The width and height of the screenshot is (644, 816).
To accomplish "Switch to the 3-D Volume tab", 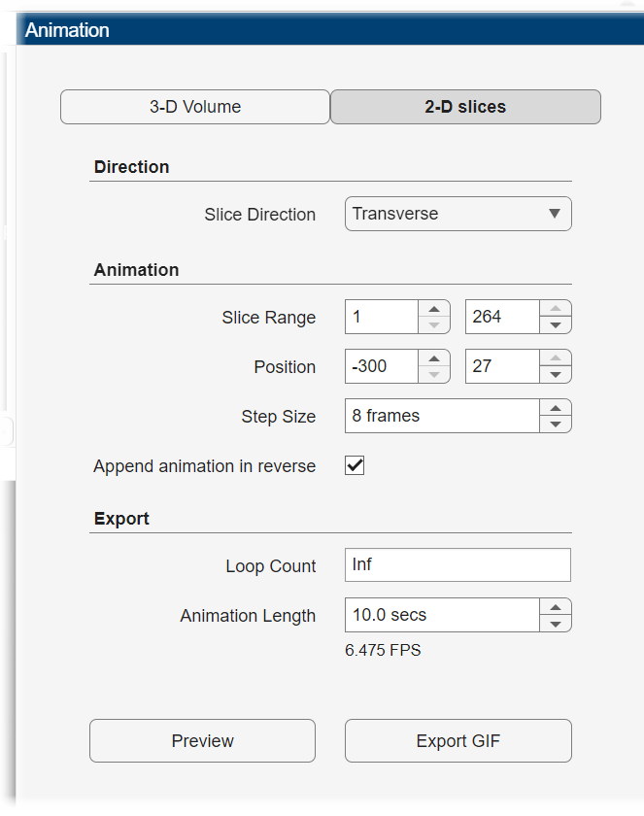I will pyautogui.click(x=194, y=107).
